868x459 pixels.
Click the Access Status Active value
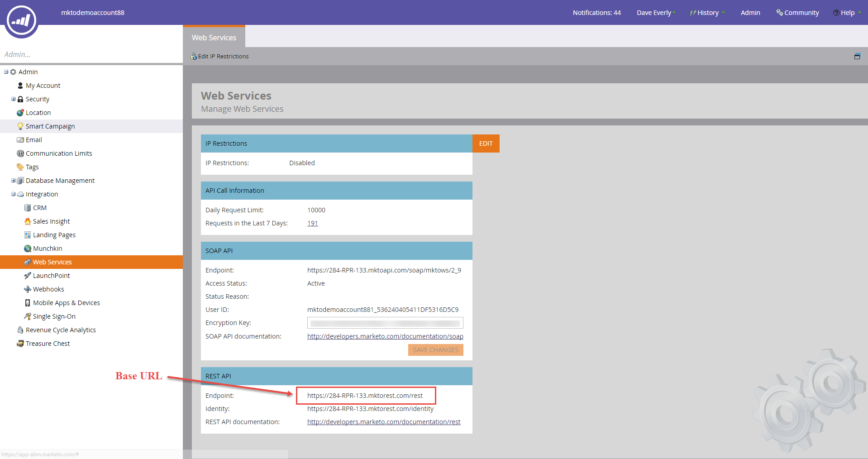[316, 283]
